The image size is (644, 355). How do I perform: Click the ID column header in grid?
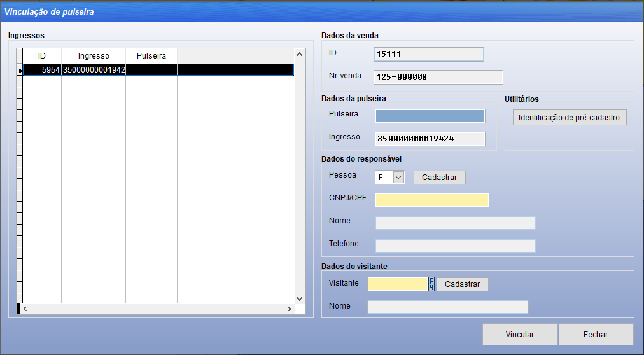click(x=42, y=56)
